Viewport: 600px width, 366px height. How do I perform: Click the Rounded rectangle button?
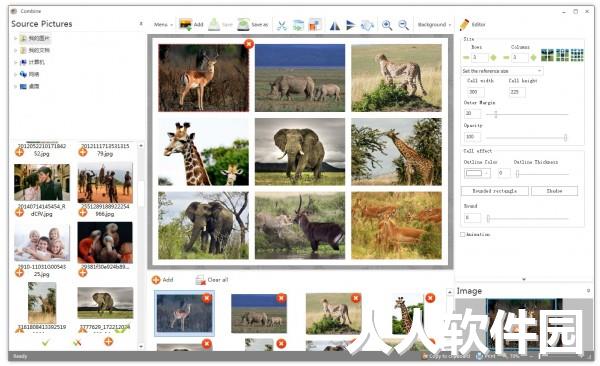[495, 191]
